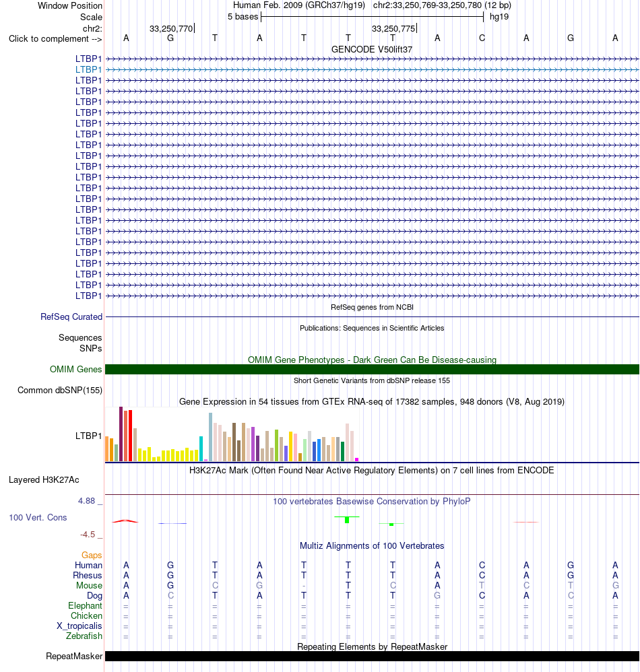
Task: Click the cyan bar in GTEx expression chart
Action: [201, 448]
